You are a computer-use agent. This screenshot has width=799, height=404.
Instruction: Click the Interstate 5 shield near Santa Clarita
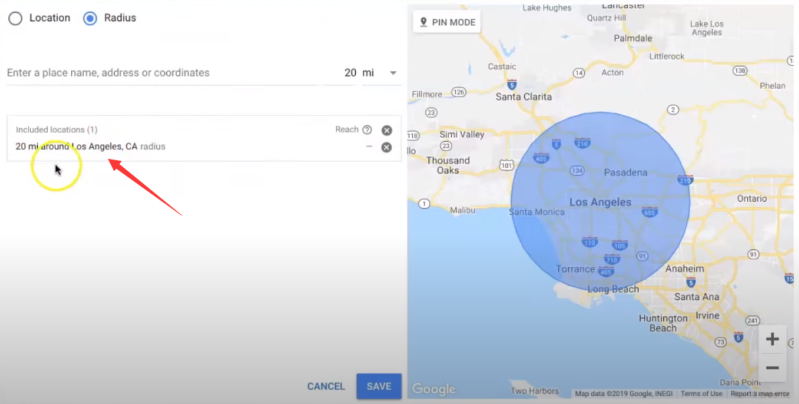tap(511, 85)
